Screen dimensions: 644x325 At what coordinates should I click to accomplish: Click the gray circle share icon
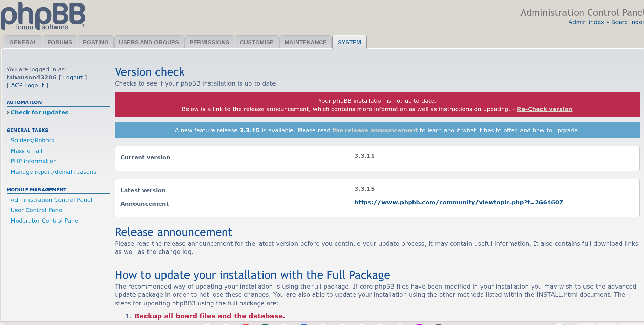438,324
